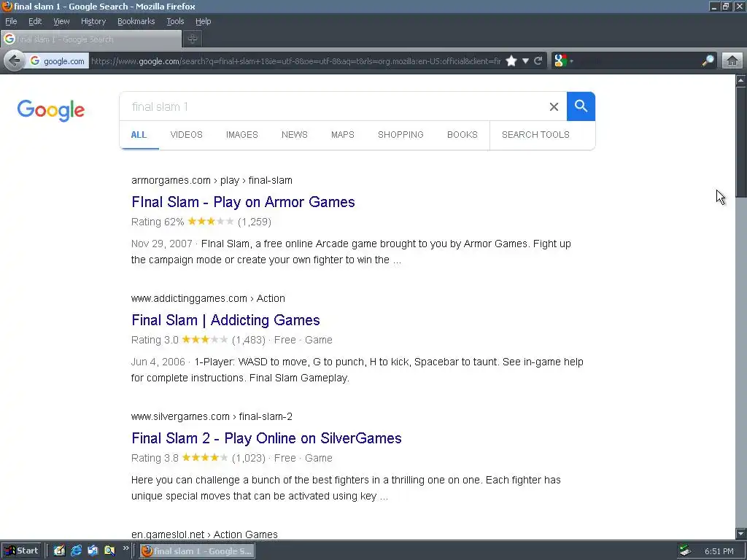Click the Google logo
This screenshot has width=747, height=560.
pos(51,111)
